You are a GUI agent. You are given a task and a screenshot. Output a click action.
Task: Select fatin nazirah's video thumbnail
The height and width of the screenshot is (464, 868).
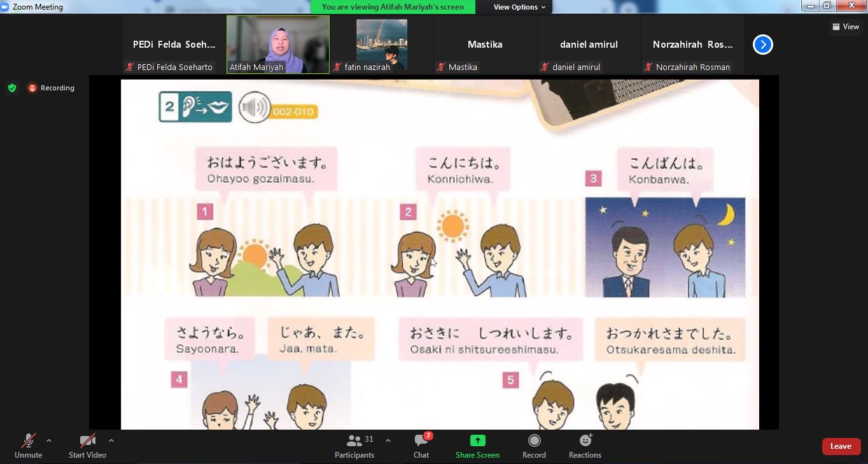[x=382, y=45]
